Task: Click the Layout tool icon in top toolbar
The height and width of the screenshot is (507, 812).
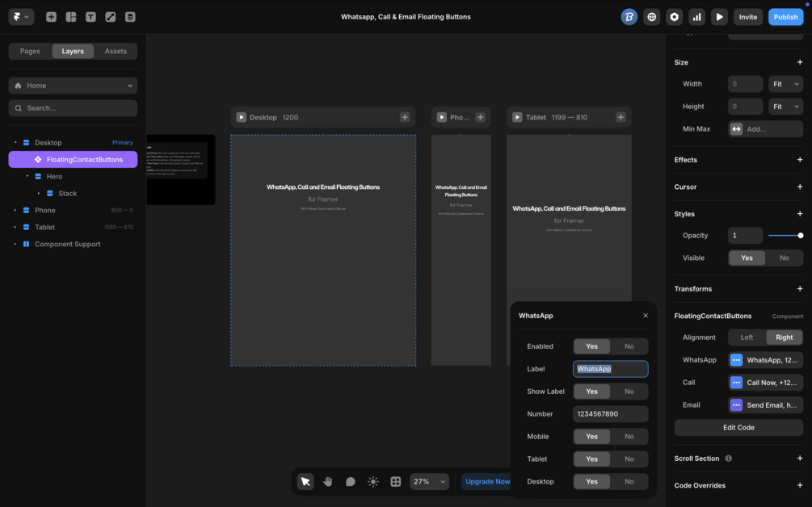Action: (x=71, y=17)
